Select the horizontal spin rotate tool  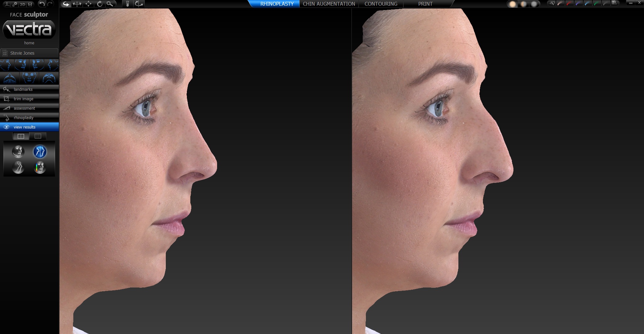pos(77,4)
